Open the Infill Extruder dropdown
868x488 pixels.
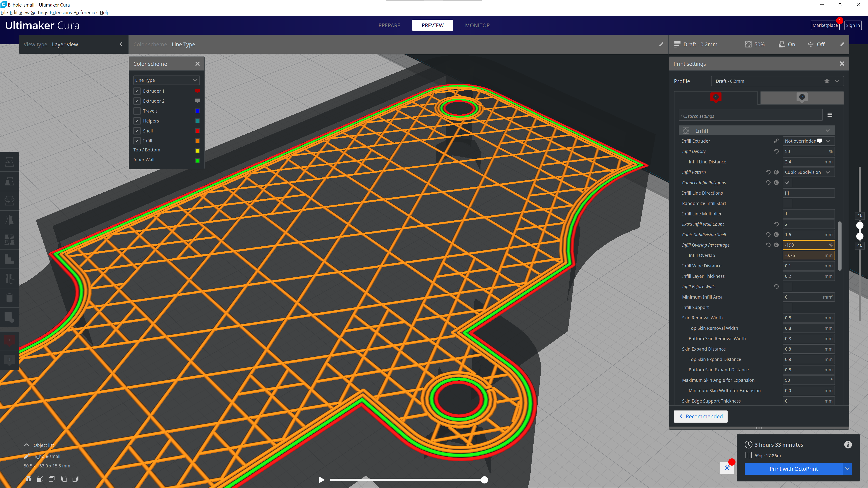[808, 141]
